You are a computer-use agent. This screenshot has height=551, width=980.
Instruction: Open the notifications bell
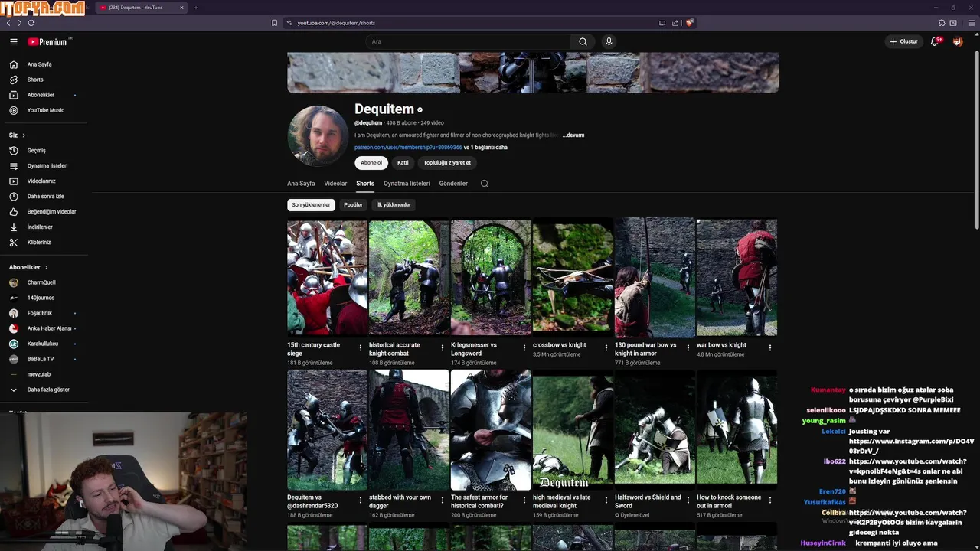tap(935, 42)
